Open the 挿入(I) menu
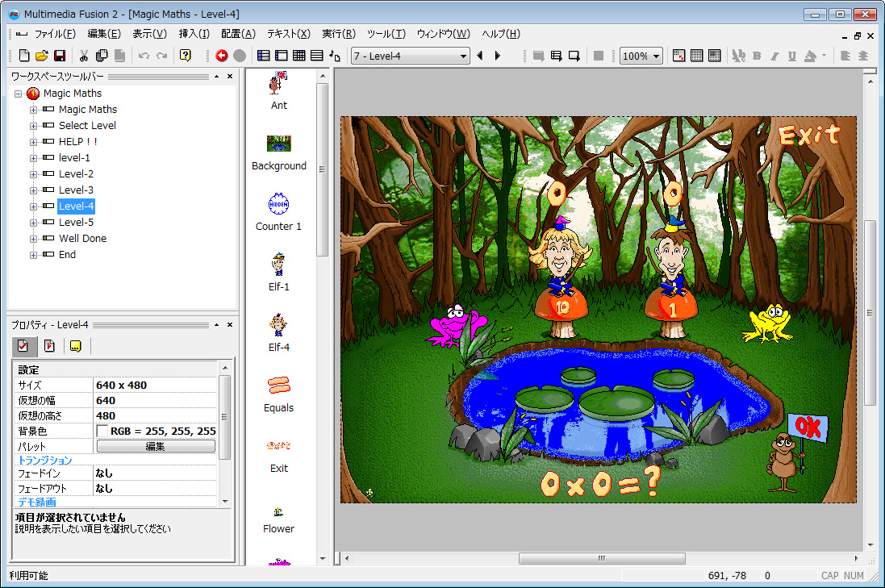This screenshot has height=588, width=885. (194, 34)
